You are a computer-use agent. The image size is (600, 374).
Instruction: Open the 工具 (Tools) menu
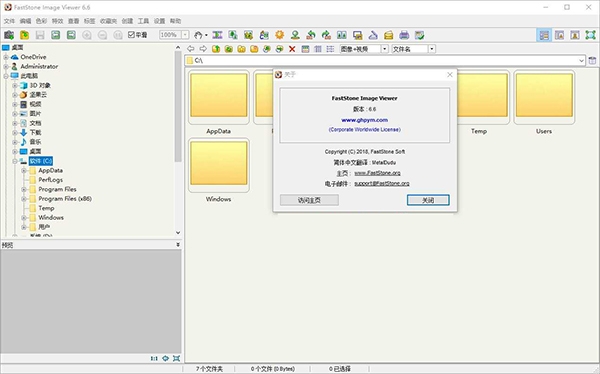coord(143,21)
